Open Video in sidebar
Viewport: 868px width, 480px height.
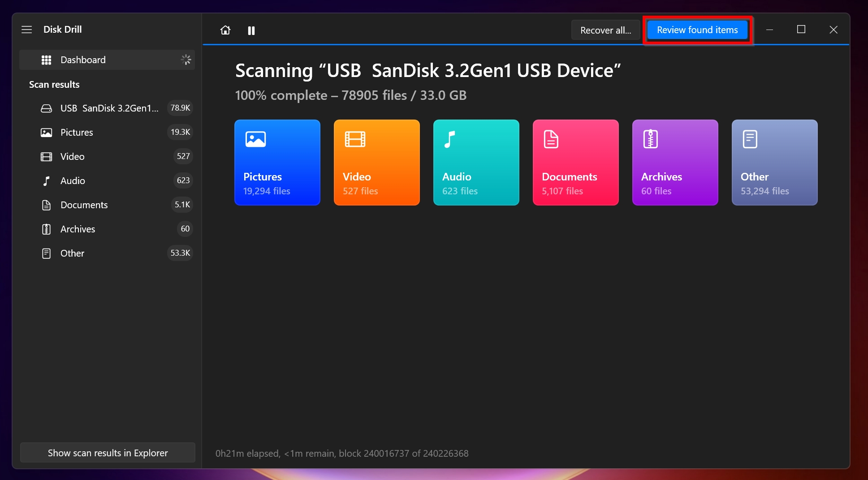pyautogui.click(x=107, y=156)
